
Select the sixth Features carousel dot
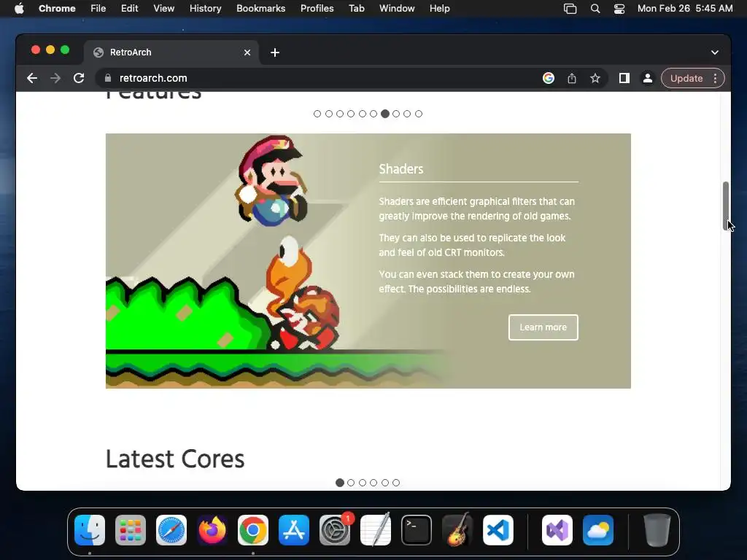tap(373, 114)
